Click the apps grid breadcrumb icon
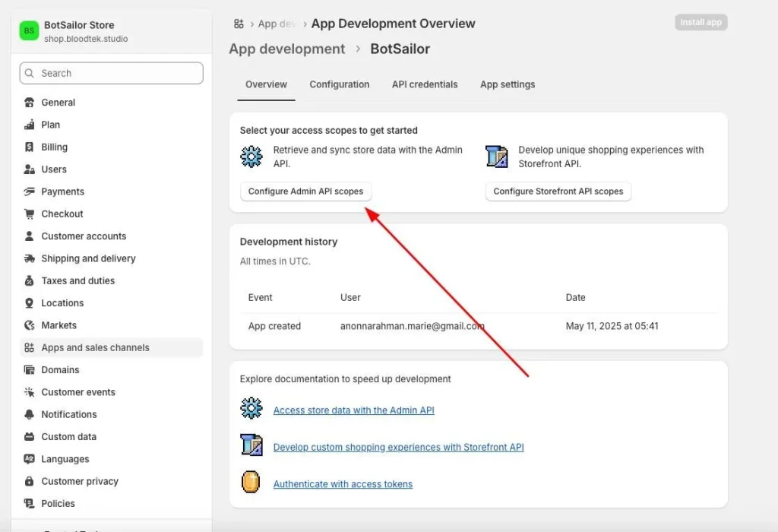 (x=239, y=24)
